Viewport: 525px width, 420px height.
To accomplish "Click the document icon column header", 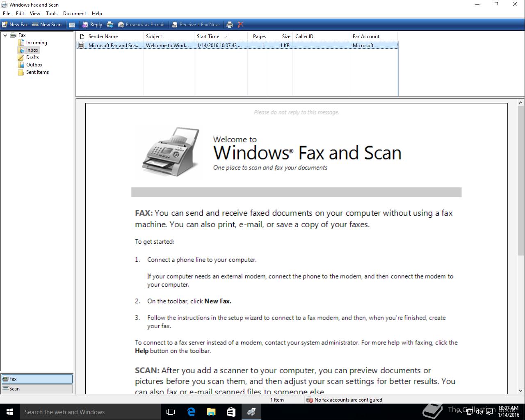I will coord(81,37).
